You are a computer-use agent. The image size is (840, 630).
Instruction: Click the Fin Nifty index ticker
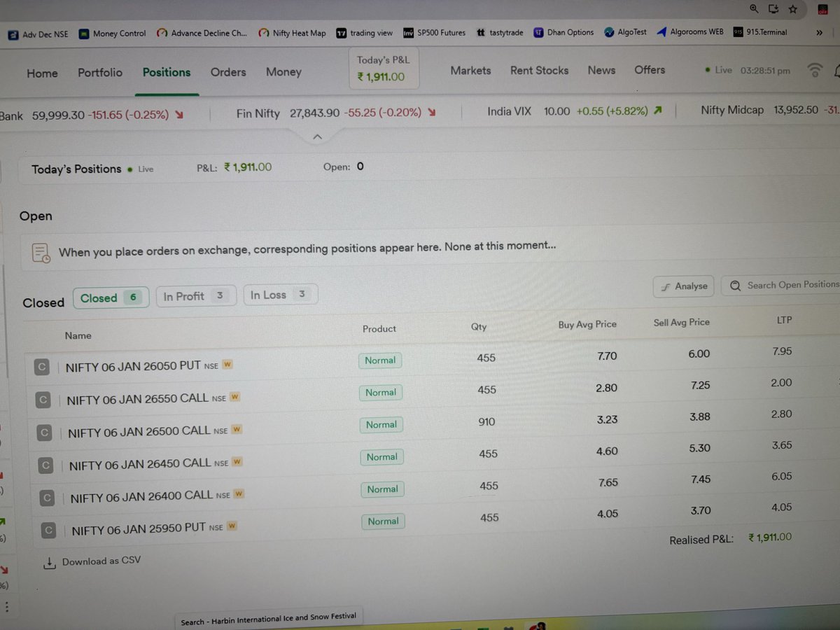pyautogui.click(x=336, y=113)
